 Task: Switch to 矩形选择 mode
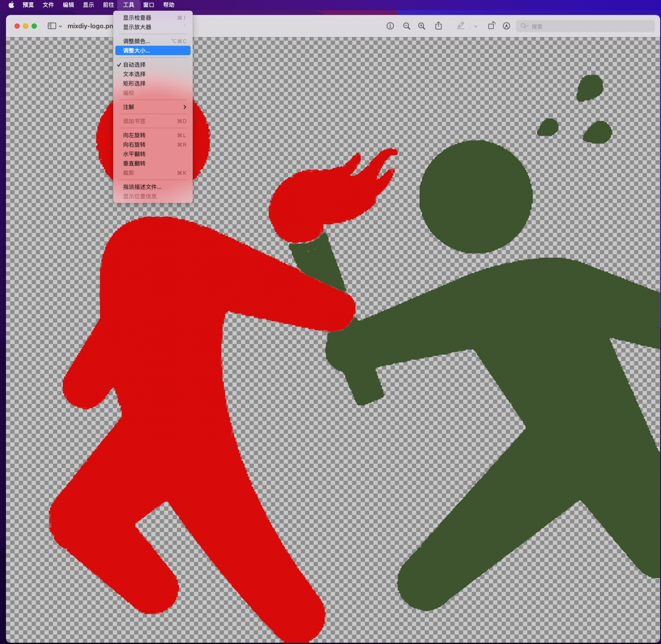pos(134,84)
